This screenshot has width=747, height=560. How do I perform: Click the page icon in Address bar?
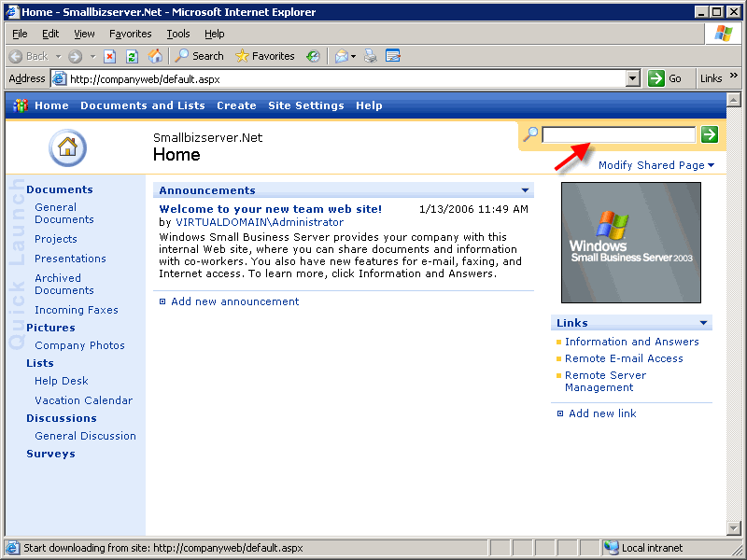[59, 78]
